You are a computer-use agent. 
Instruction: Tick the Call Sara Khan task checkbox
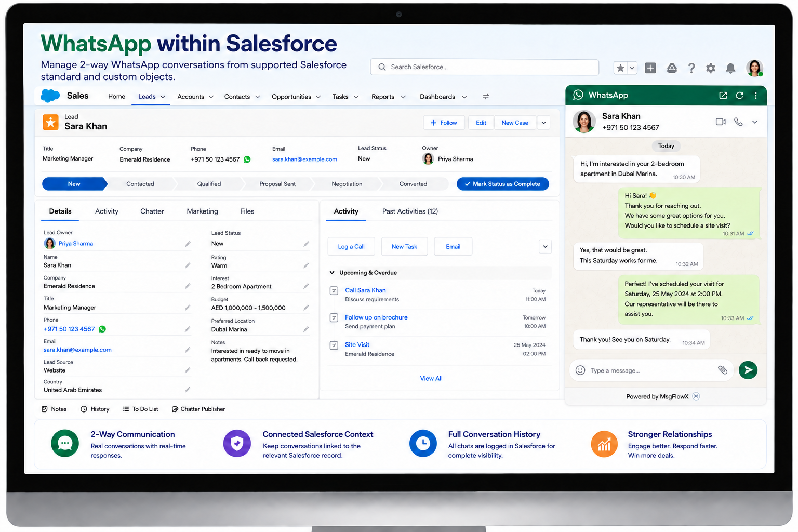click(x=334, y=290)
